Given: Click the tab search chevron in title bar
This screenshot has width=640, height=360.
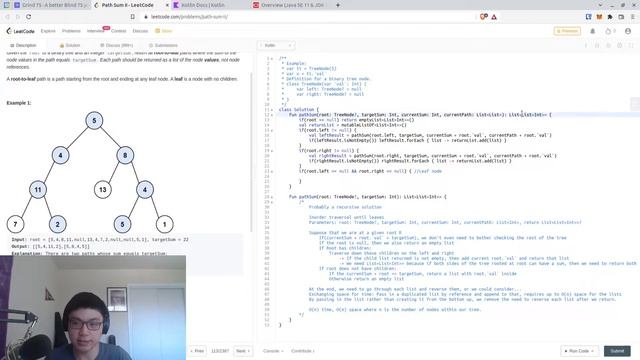Looking at the screenshot, I should pos(600,5).
